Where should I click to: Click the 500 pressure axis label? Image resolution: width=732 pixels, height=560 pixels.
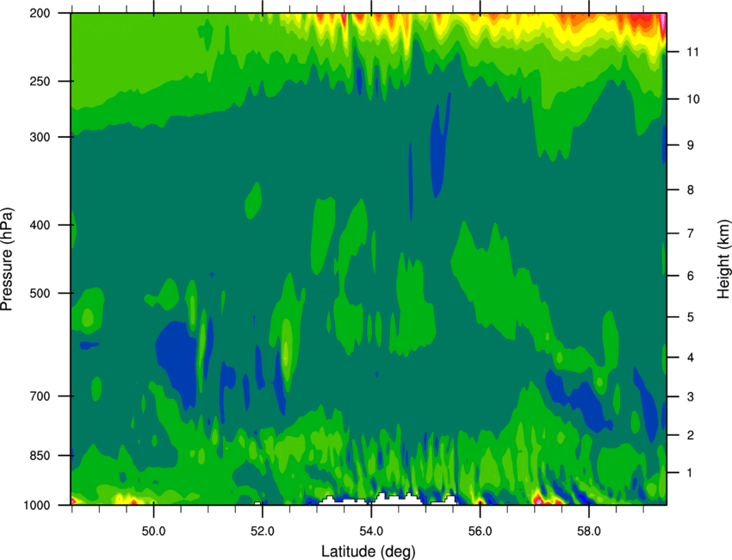40,293
